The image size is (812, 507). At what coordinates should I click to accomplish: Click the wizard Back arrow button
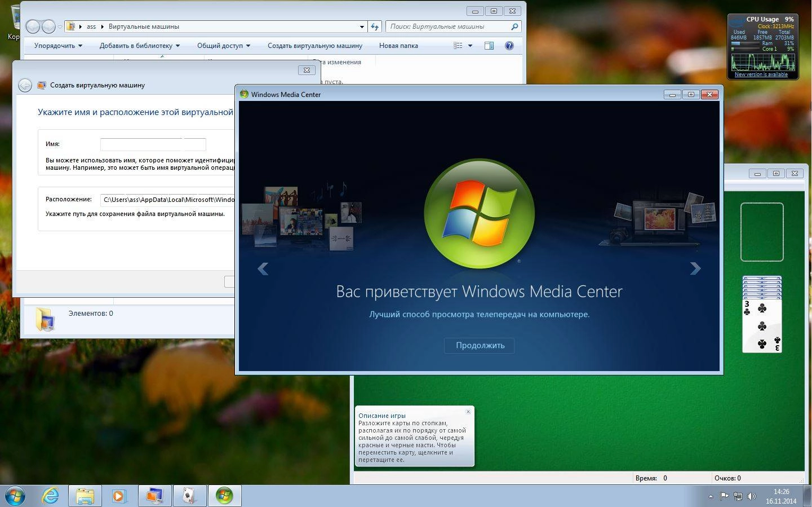coord(25,85)
